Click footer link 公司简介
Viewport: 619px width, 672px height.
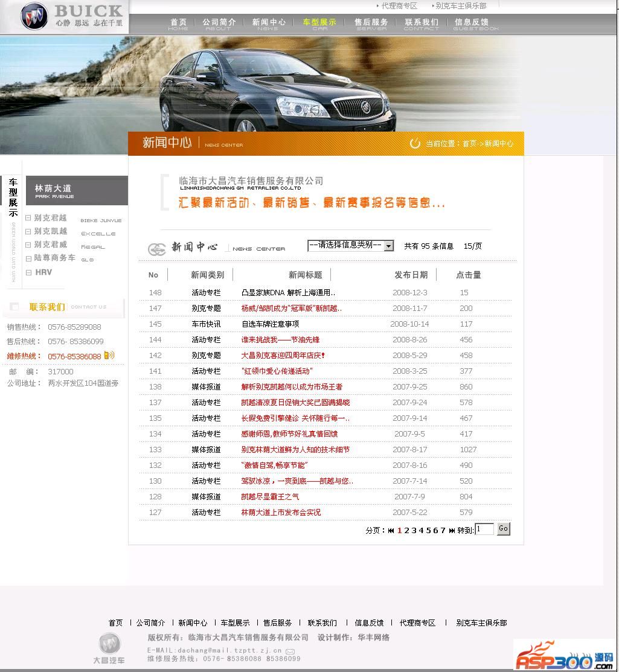tap(150, 622)
